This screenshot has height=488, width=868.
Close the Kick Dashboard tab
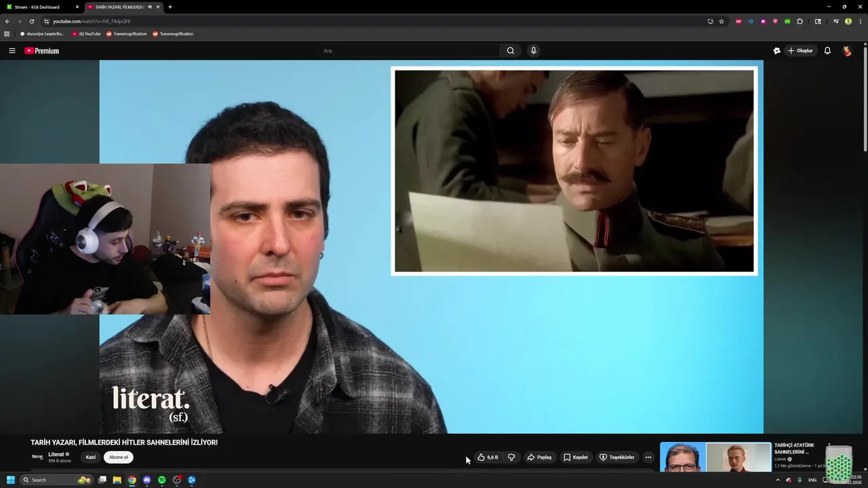pos(77,7)
